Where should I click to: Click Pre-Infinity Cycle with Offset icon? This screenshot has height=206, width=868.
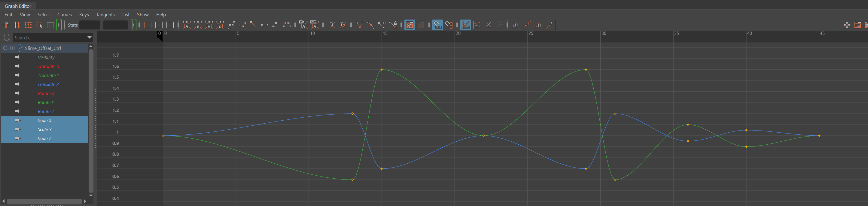[527, 25]
